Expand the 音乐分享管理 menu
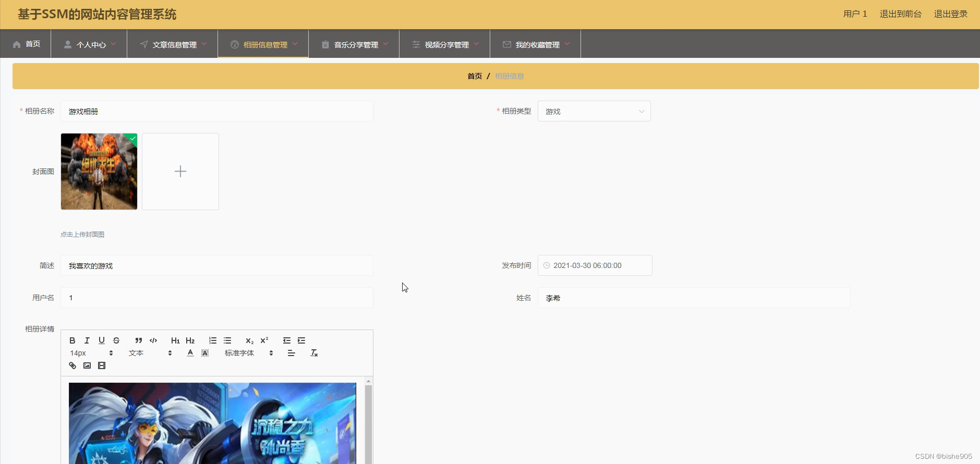Viewport: 980px width, 464px height. click(x=354, y=44)
